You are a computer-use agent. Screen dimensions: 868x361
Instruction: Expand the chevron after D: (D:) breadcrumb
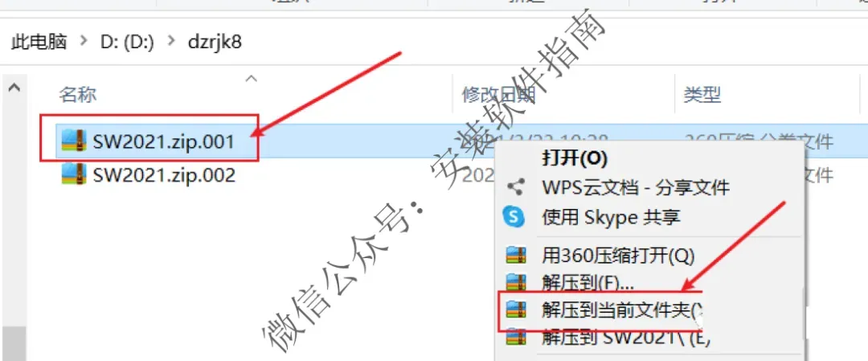(x=170, y=42)
